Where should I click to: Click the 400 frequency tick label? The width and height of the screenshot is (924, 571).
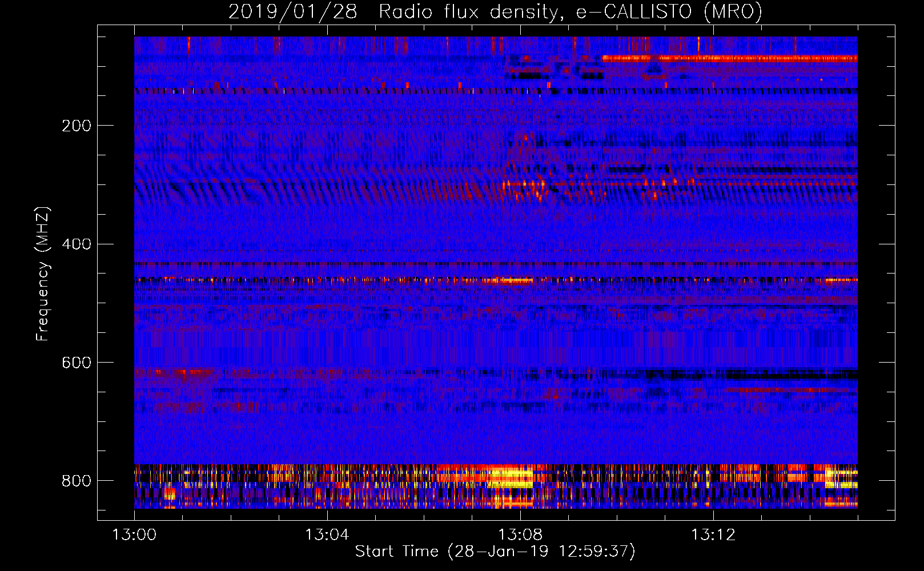click(77, 244)
